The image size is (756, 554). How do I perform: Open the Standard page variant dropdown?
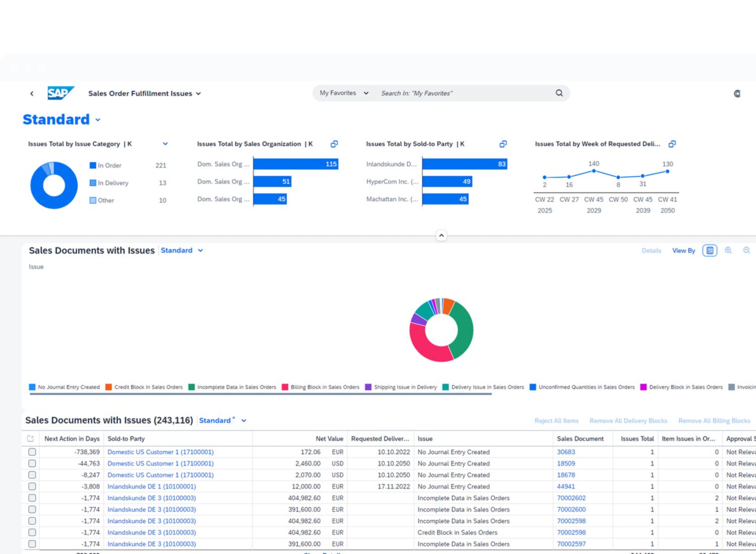(98, 120)
